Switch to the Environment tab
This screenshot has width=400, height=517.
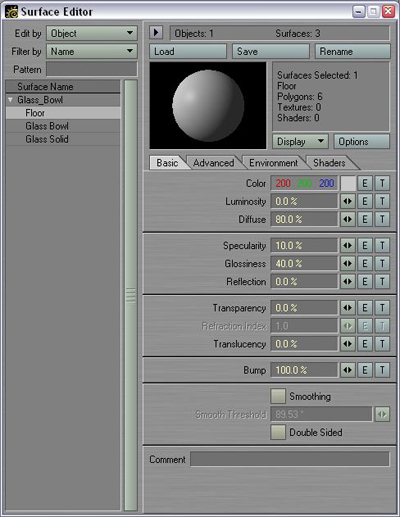(x=273, y=163)
